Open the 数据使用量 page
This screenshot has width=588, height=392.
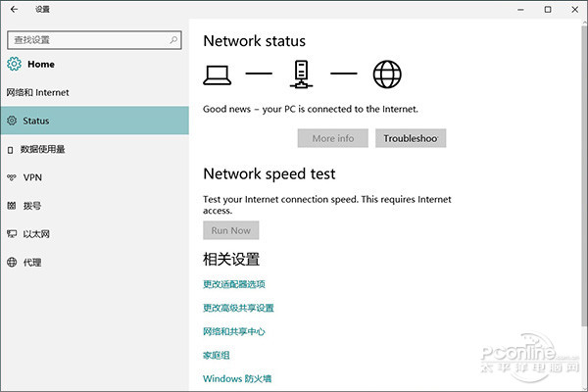tap(94, 149)
